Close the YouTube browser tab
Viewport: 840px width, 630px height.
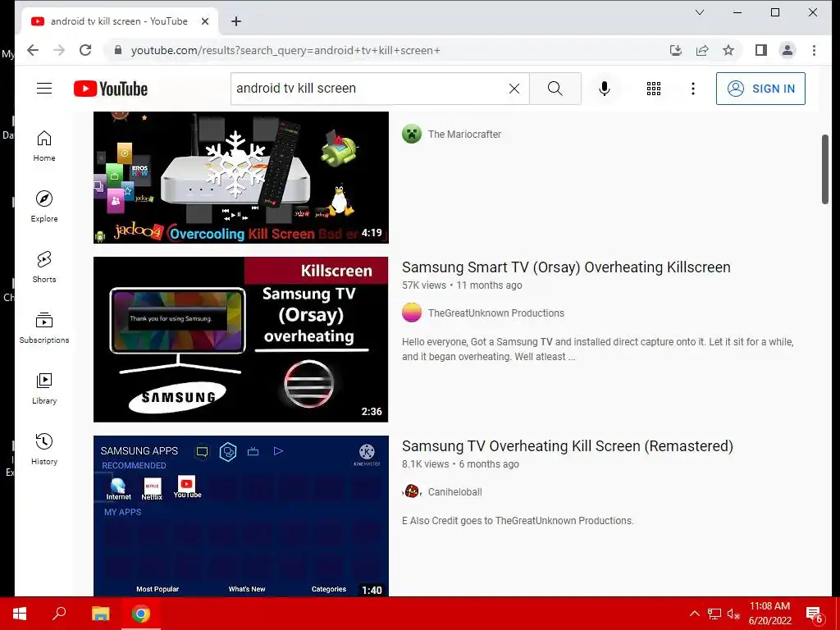click(204, 21)
